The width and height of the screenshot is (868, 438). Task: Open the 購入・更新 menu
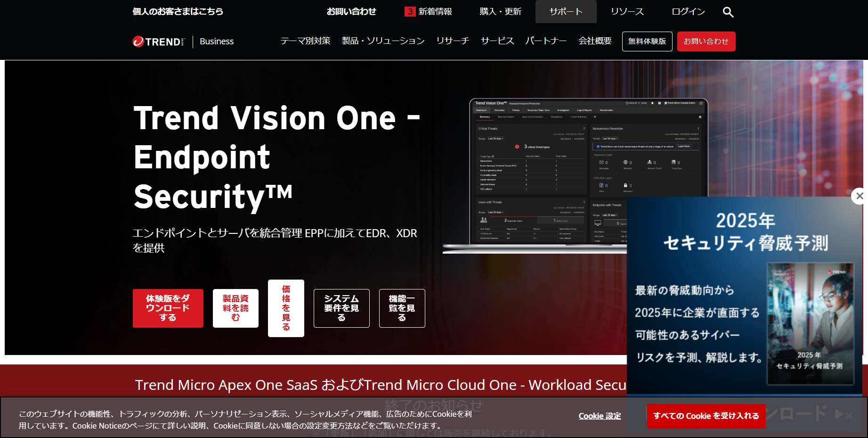(501, 11)
